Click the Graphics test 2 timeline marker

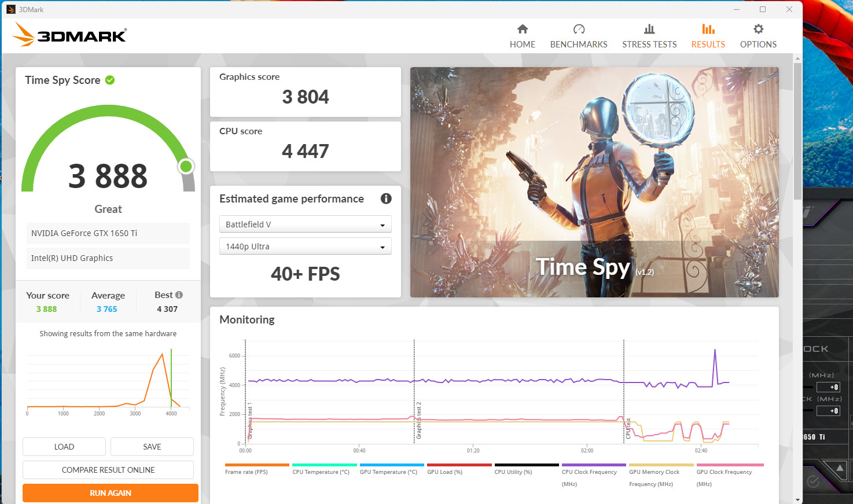pyautogui.click(x=418, y=420)
